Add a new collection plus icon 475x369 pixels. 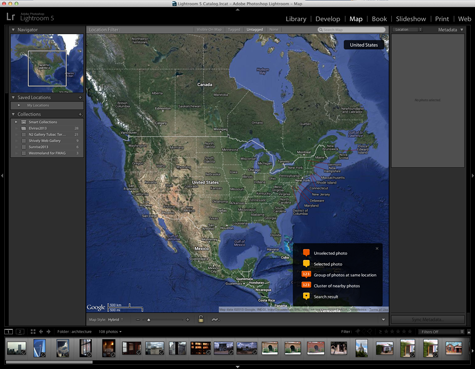pos(80,114)
